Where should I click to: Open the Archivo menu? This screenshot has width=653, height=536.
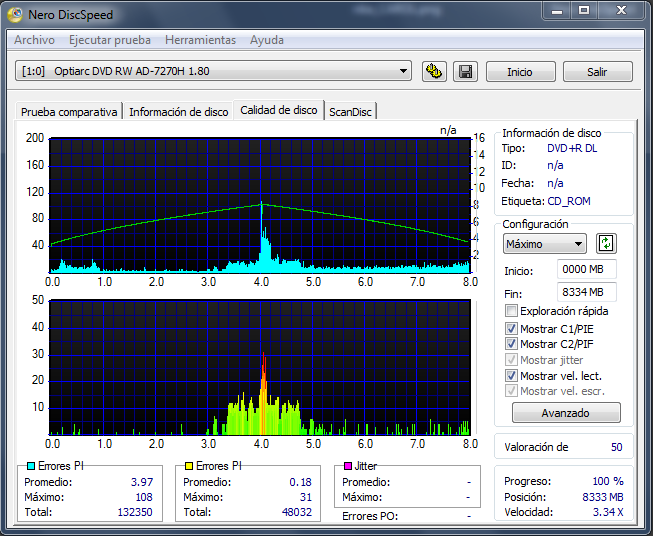click(x=35, y=40)
